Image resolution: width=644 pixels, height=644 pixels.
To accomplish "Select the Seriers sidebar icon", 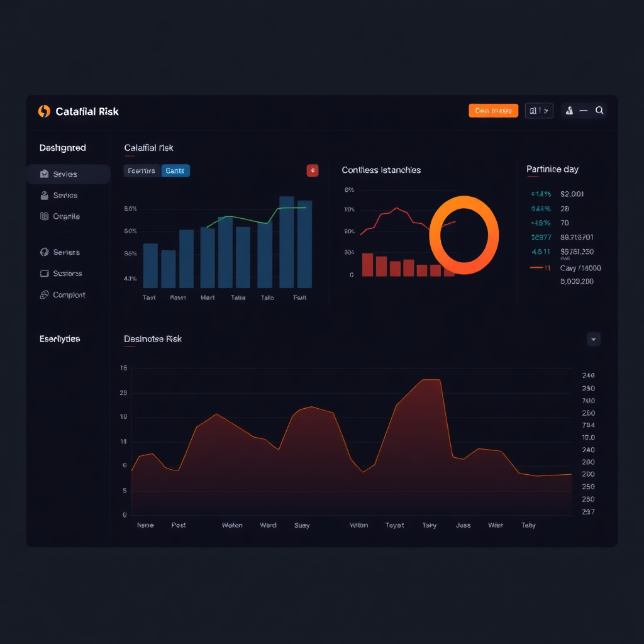I will (x=44, y=252).
